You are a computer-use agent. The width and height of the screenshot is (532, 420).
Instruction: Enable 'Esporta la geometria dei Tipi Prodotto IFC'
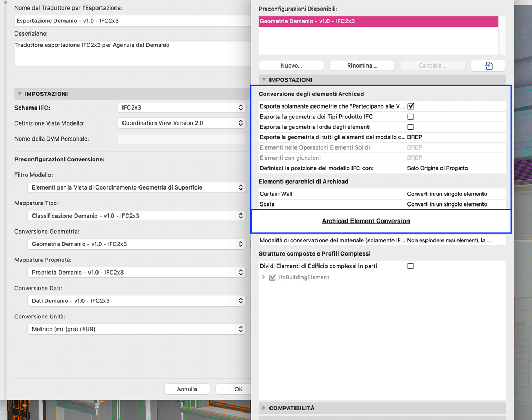pos(411,117)
